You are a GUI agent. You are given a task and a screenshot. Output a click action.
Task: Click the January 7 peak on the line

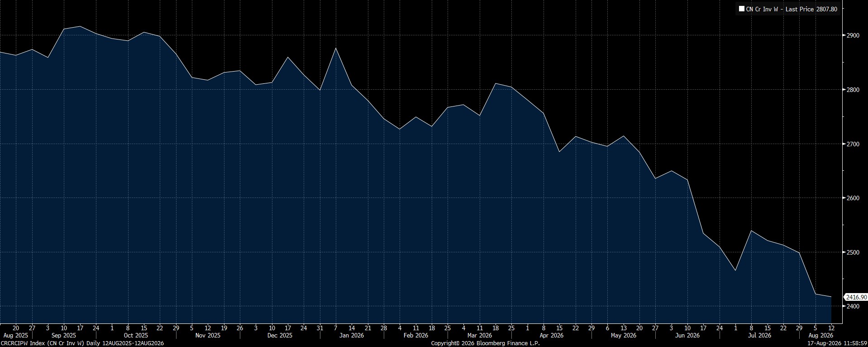(x=335, y=48)
